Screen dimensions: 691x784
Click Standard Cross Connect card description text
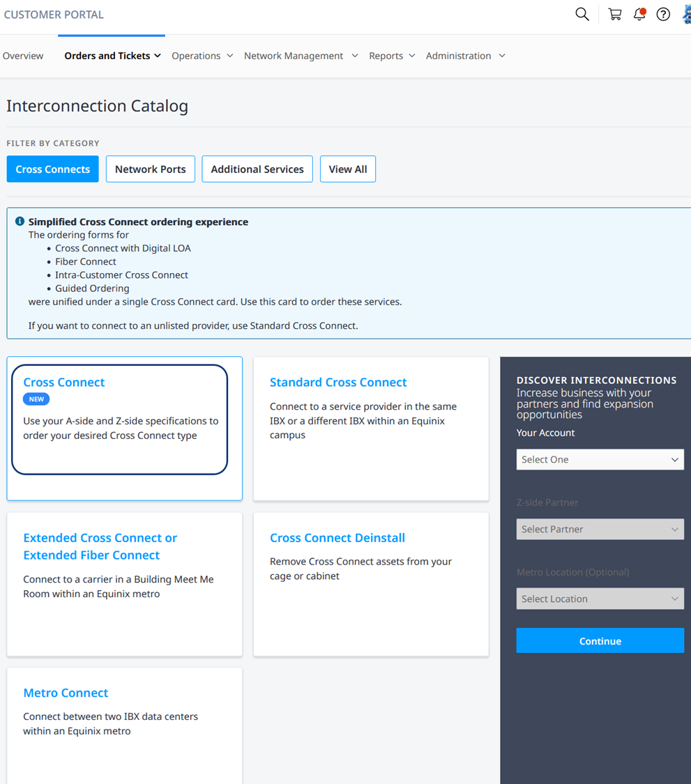point(363,420)
